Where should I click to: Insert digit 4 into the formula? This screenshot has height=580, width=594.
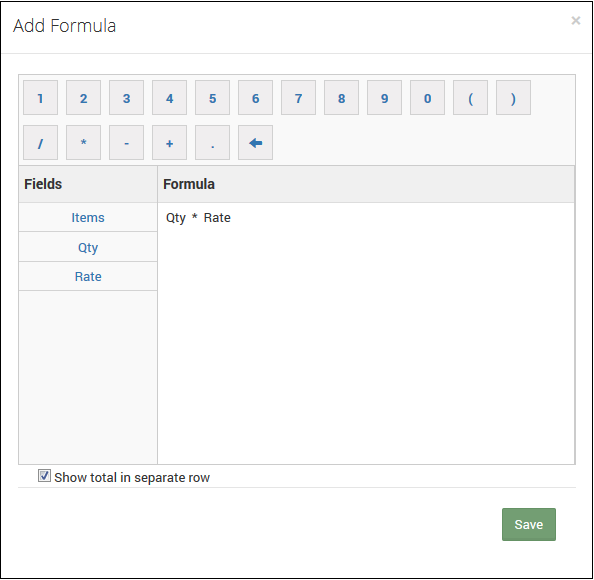[x=169, y=98]
